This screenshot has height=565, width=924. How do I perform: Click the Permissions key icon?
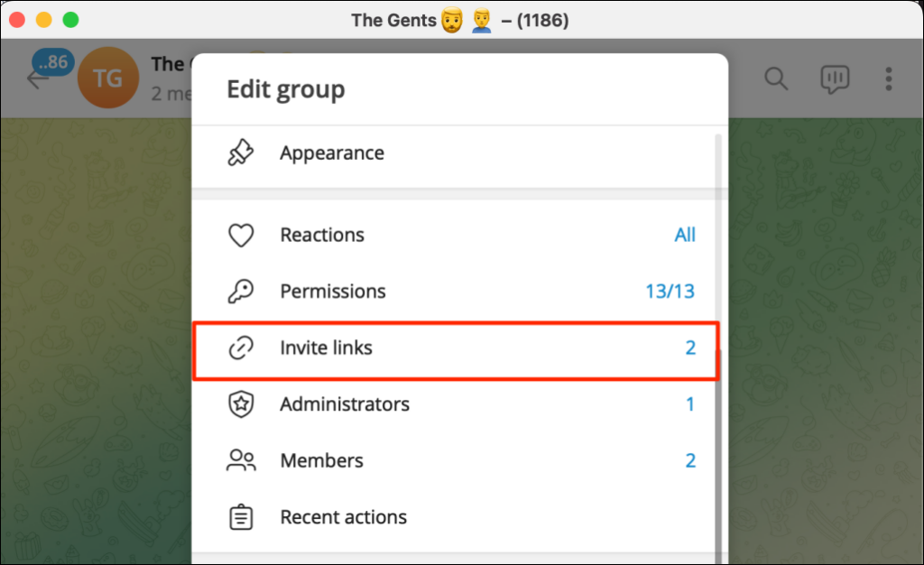tap(240, 292)
